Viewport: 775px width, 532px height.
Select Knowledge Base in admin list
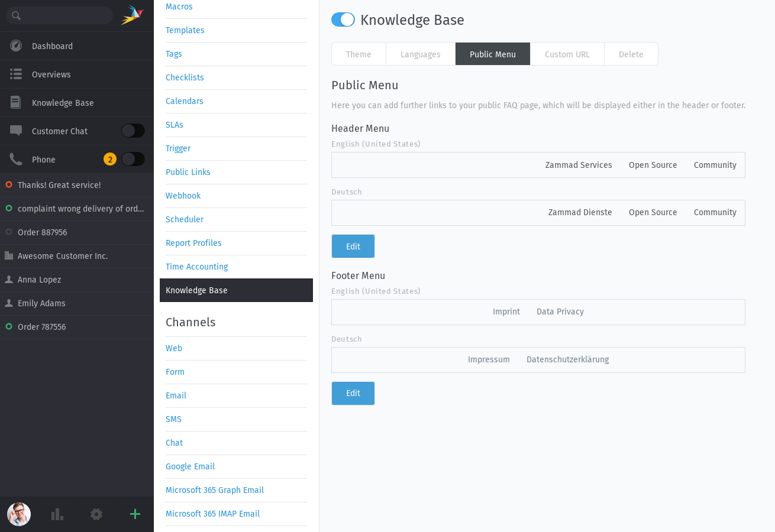[236, 290]
